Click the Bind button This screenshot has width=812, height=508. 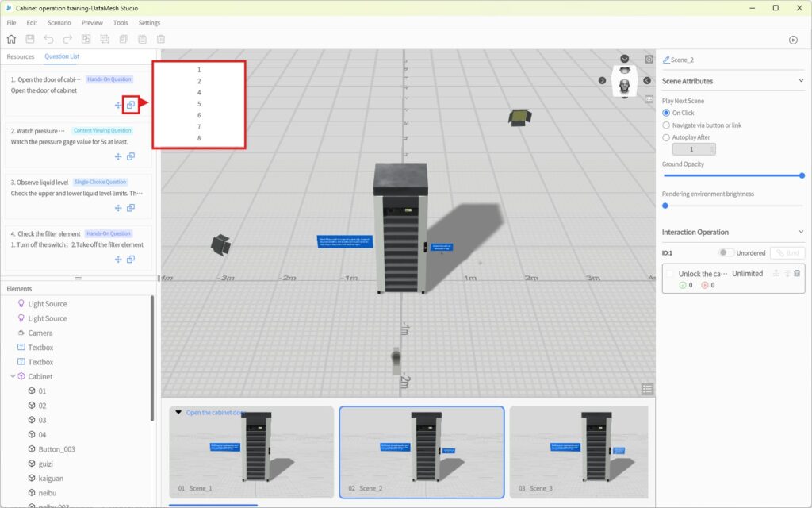[x=787, y=252]
